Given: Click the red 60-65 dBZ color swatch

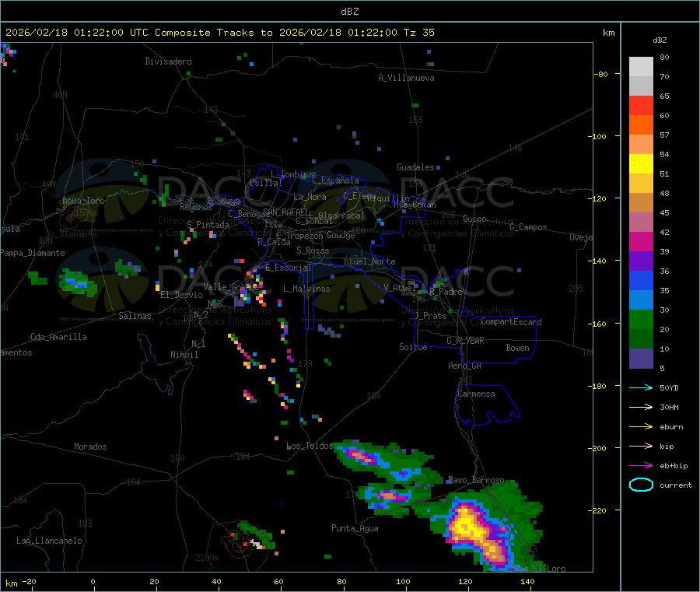Looking at the screenshot, I should pos(641,106).
